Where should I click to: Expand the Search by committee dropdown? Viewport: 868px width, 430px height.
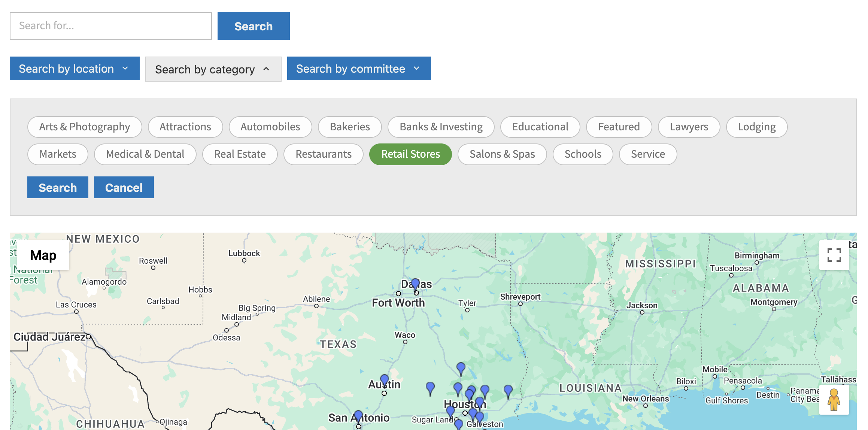[358, 69]
